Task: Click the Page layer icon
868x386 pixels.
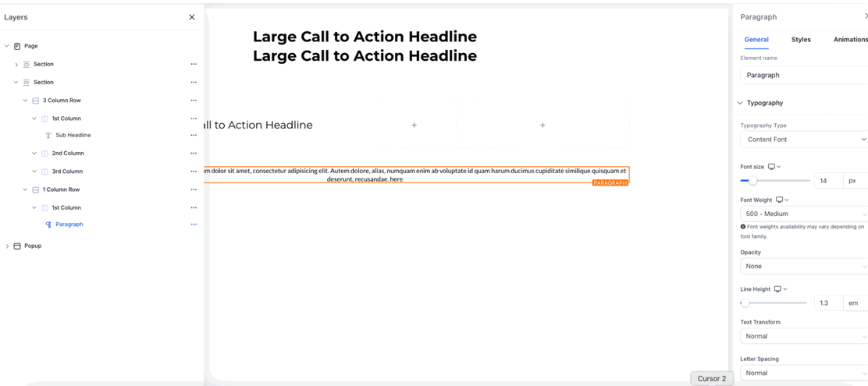Action: [17, 46]
